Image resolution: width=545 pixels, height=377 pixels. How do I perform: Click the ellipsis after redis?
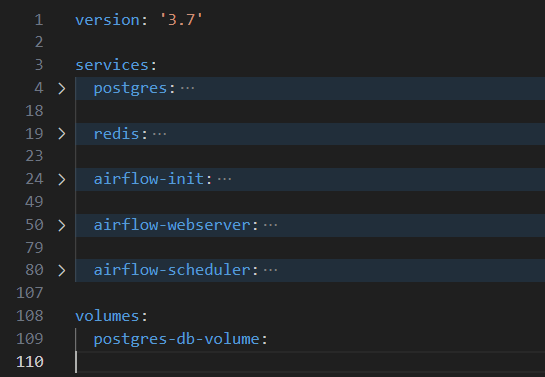[x=160, y=134]
